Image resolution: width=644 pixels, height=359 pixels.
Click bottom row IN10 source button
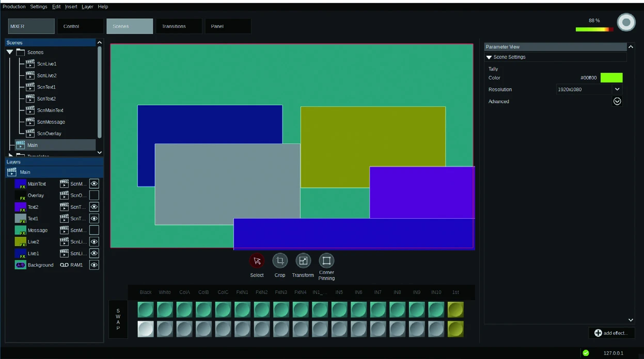click(x=436, y=329)
